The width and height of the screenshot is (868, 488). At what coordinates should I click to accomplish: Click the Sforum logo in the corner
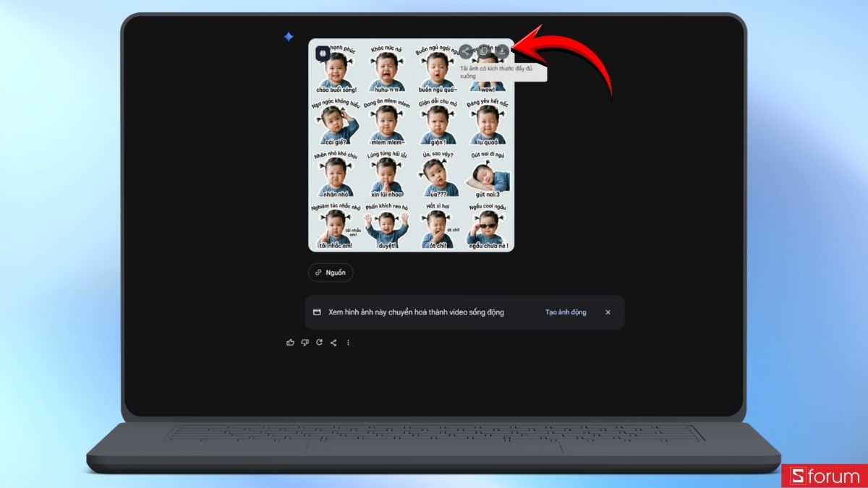[825, 476]
